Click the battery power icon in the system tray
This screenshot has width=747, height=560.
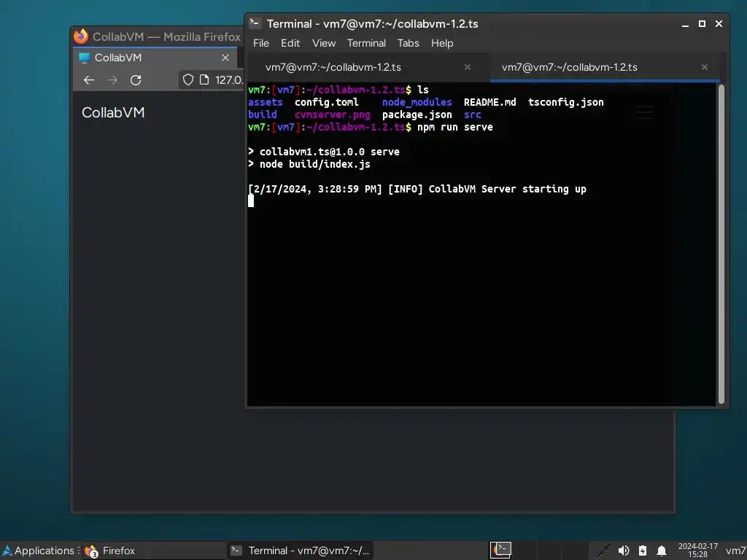click(643, 551)
